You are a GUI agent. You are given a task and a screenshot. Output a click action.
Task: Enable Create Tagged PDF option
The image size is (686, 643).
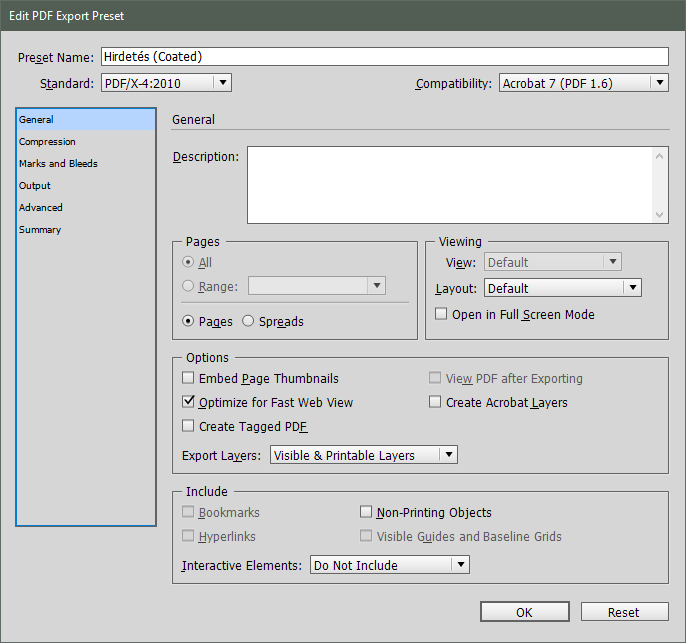[189, 427]
